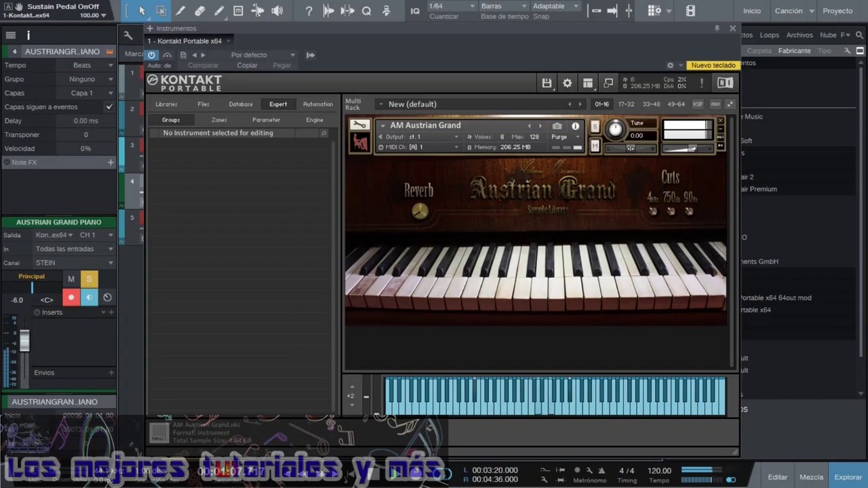Select the Range tool

coord(161,11)
